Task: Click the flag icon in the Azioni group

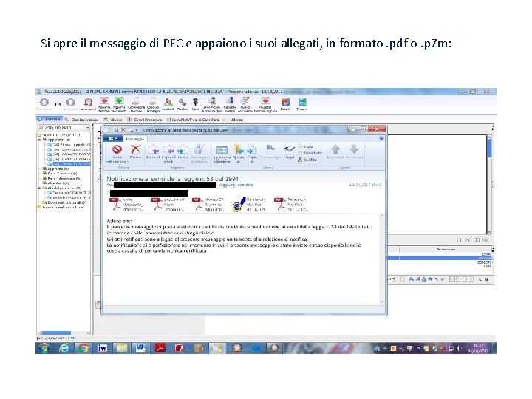Action: pos(270,149)
